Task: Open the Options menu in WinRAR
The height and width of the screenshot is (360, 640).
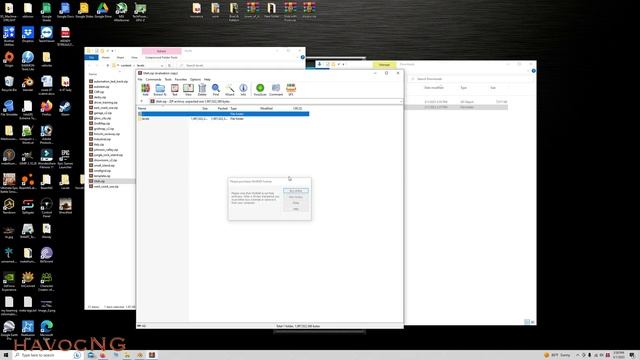Action: 195,79
